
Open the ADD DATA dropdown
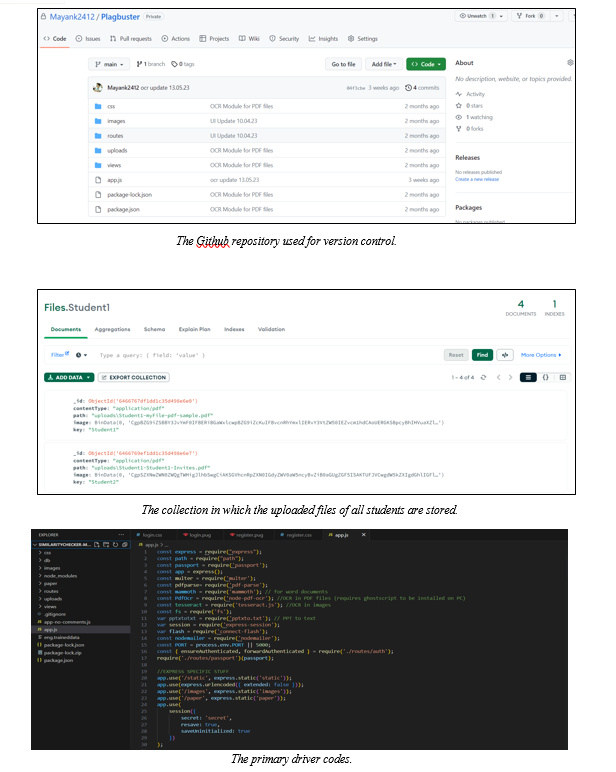[x=69, y=378]
